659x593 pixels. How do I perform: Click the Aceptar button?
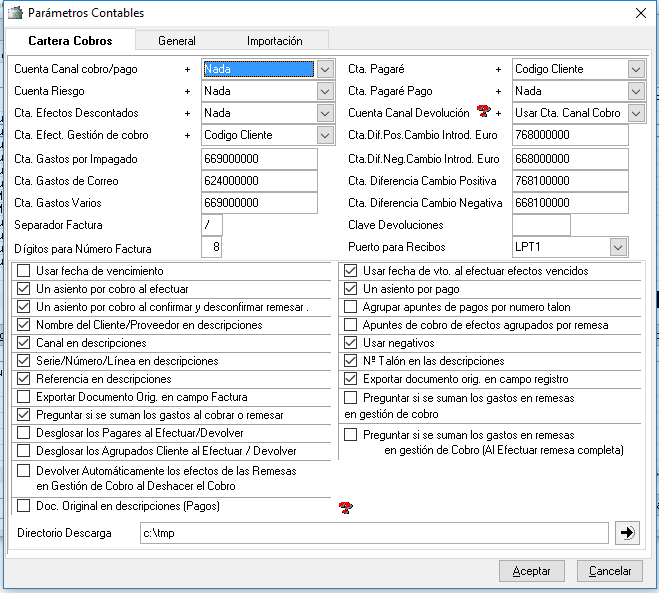pos(532,571)
